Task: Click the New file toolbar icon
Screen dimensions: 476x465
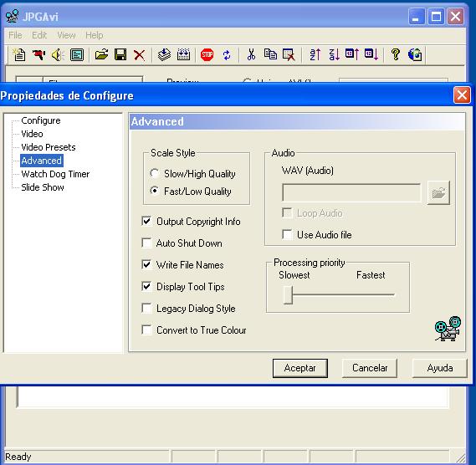Action: (19, 55)
